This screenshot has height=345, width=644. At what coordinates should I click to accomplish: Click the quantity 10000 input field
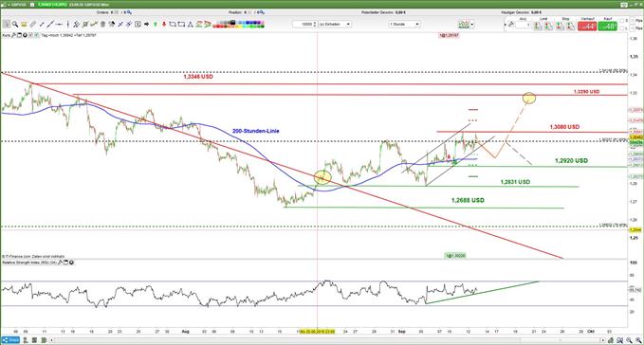(303, 25)
